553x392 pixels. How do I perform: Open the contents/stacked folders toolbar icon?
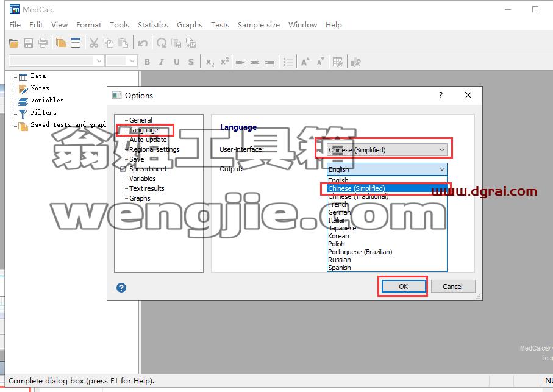60,43
